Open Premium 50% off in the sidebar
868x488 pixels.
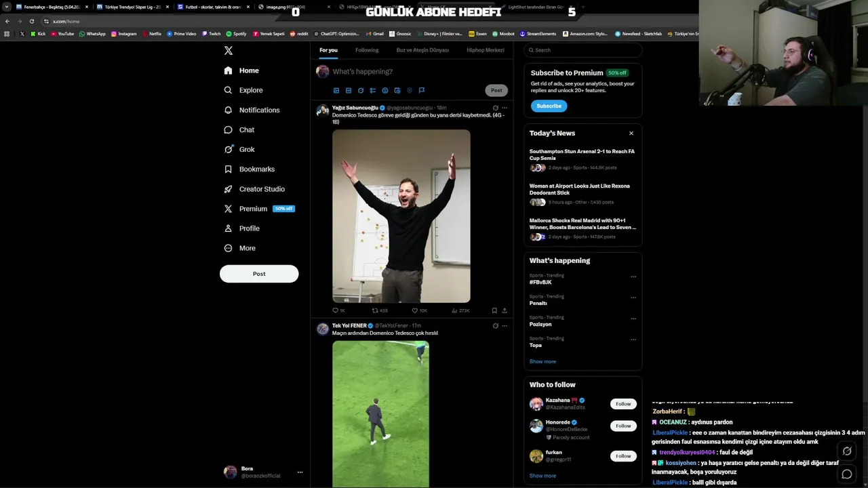260,209
